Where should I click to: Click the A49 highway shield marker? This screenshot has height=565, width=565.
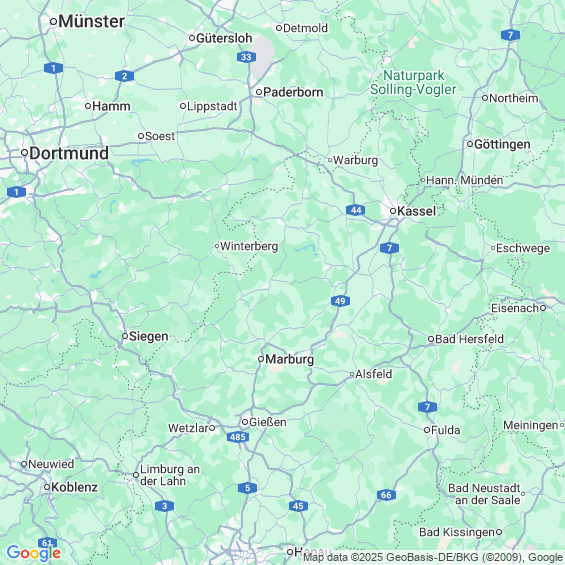pyautogui.click(x=340, y=301)
